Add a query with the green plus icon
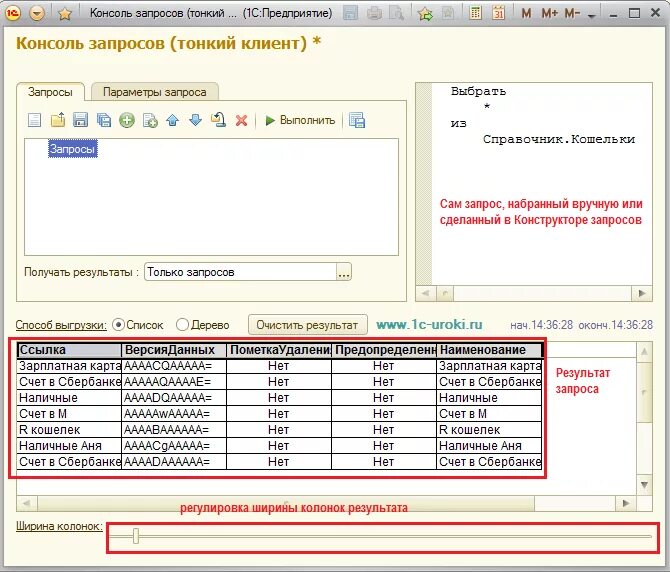Image resolution: width=670 pixels, height=572 pixels. tap(127, 120)
